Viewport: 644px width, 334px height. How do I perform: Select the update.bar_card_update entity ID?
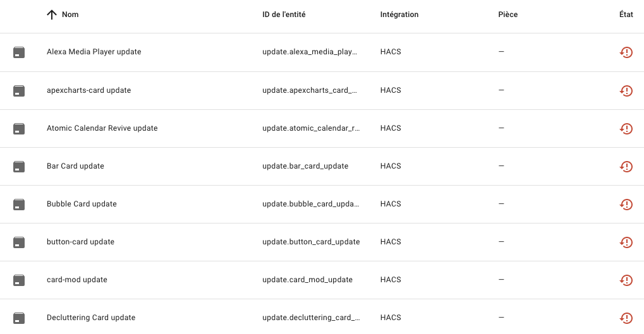tap(305, 166)
